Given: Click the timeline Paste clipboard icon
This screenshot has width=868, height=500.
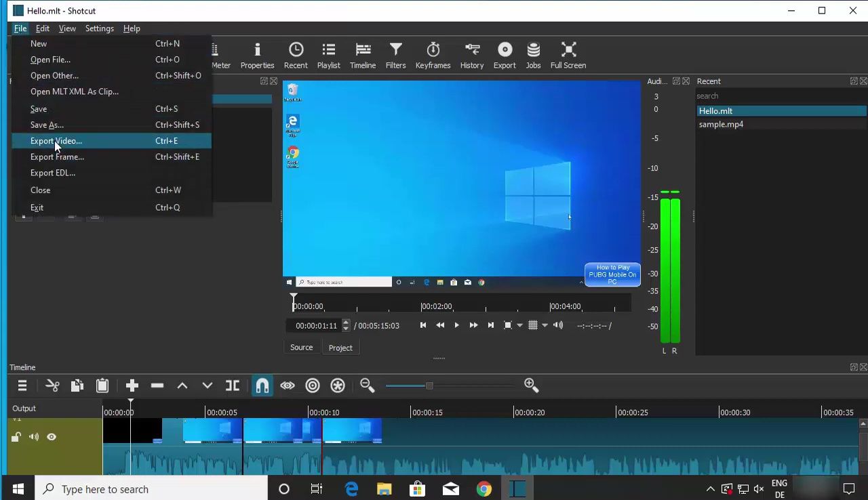Looking at the screenshot, I should coord(102,386).
